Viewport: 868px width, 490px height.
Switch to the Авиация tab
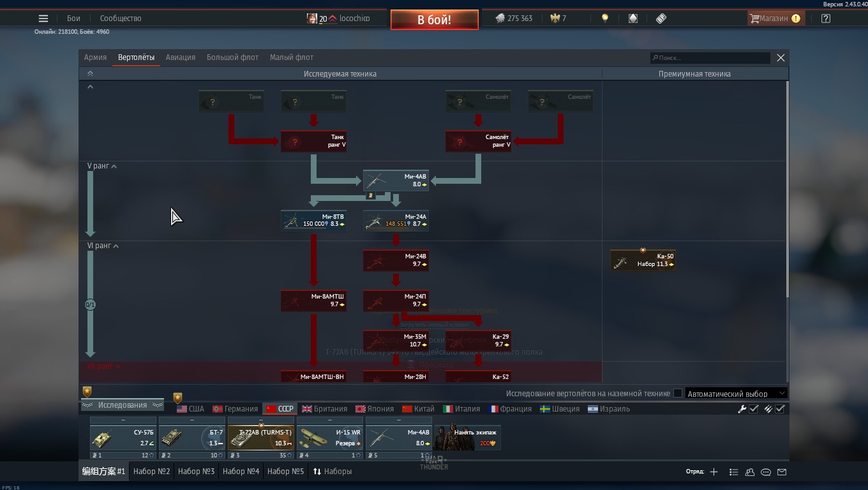pos(181,57)
